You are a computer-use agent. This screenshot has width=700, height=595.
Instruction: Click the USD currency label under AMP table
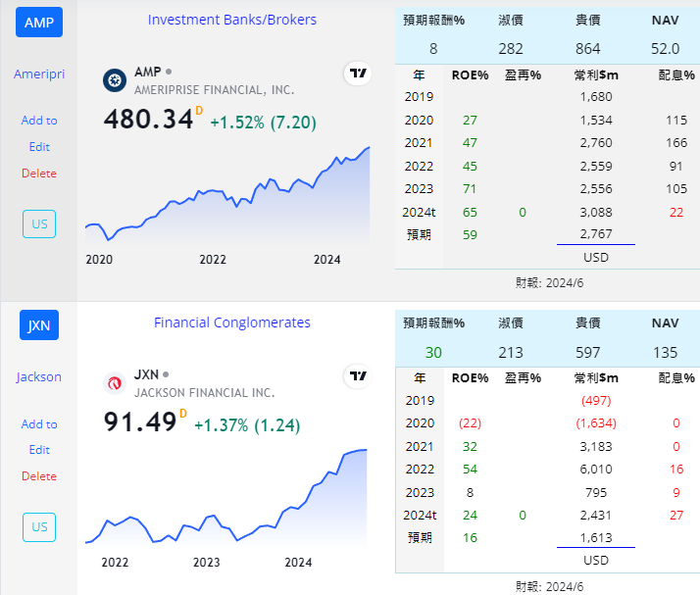point(596,258)
